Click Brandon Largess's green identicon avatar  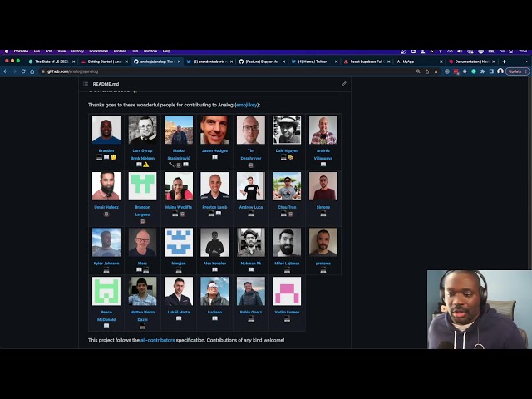142,186
